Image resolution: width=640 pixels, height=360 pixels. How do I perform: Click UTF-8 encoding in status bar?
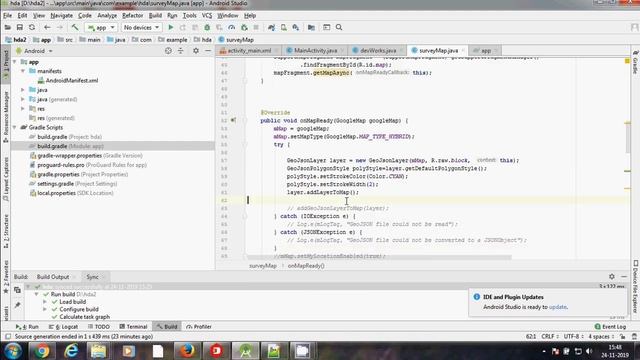pyautogui.click(x=573, y=336)
